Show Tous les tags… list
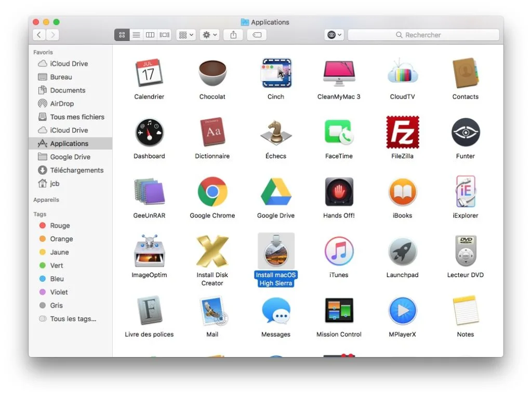The image size is (532, 398). click(x=70, y=319)
